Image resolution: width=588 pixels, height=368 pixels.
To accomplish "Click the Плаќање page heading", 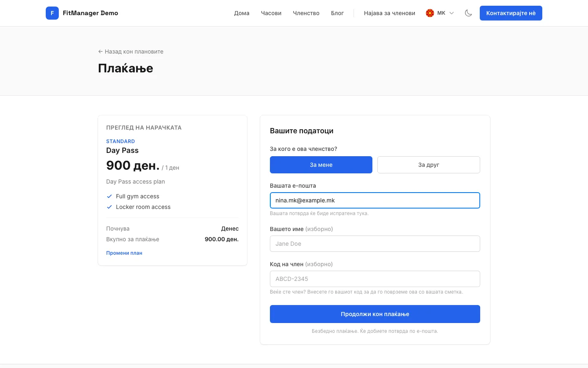I will pos(126,68).
